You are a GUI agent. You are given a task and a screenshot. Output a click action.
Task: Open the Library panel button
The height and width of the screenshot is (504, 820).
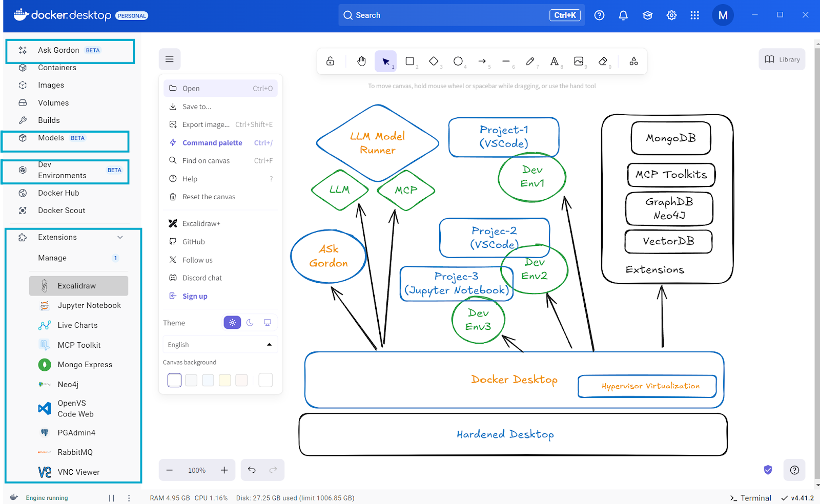[x=782, y=59]
